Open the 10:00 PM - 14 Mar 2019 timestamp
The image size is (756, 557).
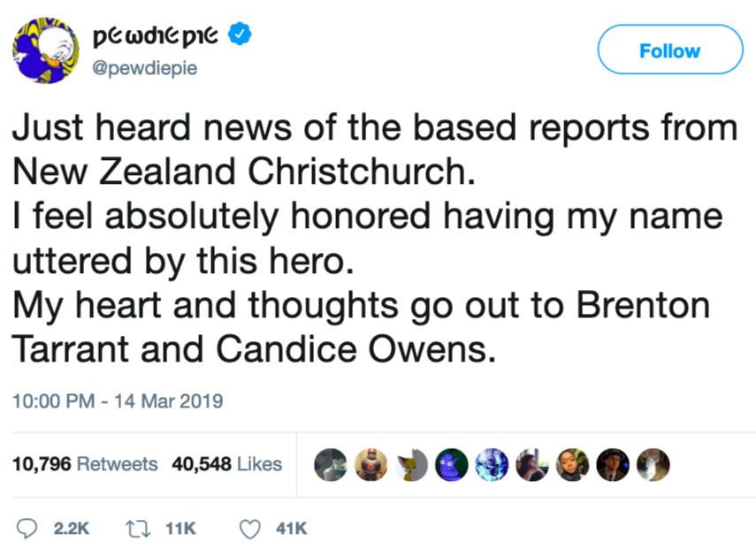pos(117,401)
